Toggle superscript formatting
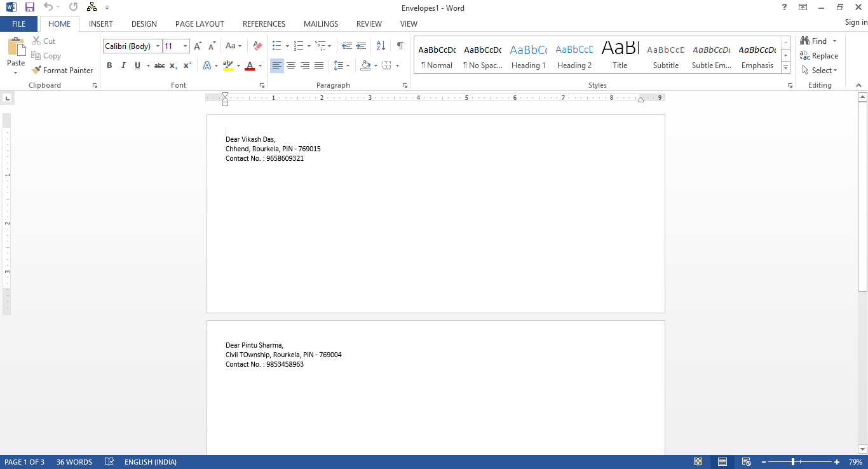The height and width of the screenshot is (469, 868). (187, 65)
